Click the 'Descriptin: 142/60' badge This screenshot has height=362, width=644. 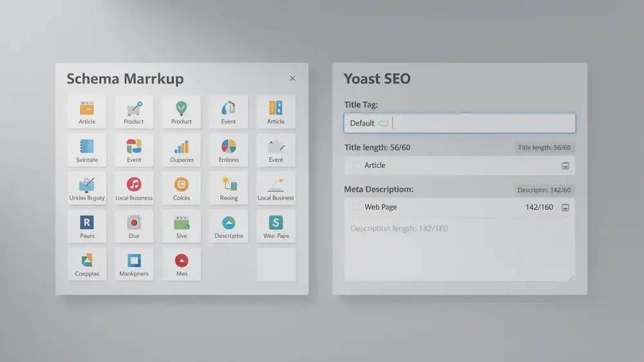click(544, 190)
